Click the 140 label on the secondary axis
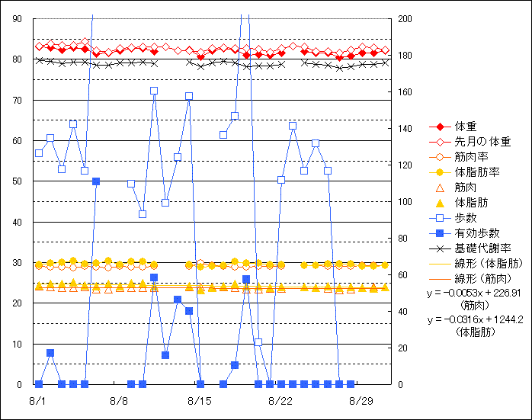The height and width of the screenshot is (420, 532). click(x=405, y=129)
